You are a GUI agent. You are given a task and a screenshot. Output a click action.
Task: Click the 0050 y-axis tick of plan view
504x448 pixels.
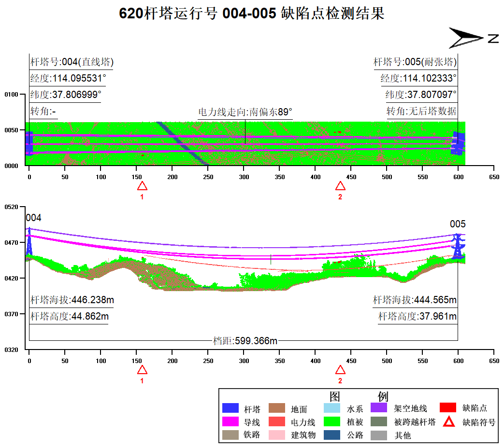pos(11,130)
